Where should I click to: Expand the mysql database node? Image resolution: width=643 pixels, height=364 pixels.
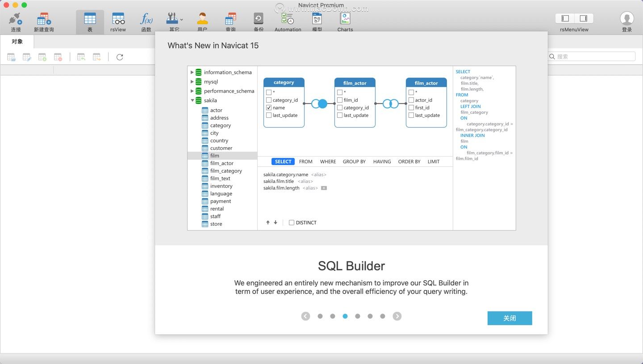pyautogui.click(x=192, y=82)
